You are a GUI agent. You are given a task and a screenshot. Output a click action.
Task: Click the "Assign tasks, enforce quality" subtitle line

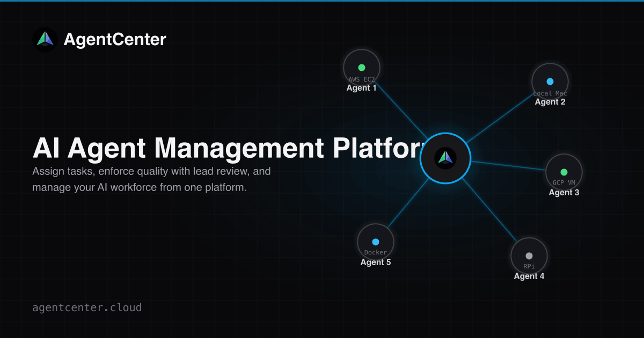click(x=151, y=172)
